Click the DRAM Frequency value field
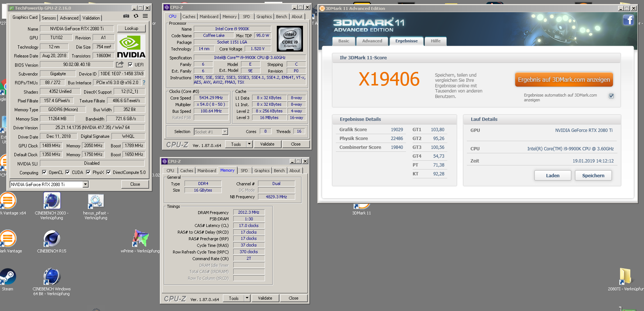The image size is (644, 311). tap(249, 212)
